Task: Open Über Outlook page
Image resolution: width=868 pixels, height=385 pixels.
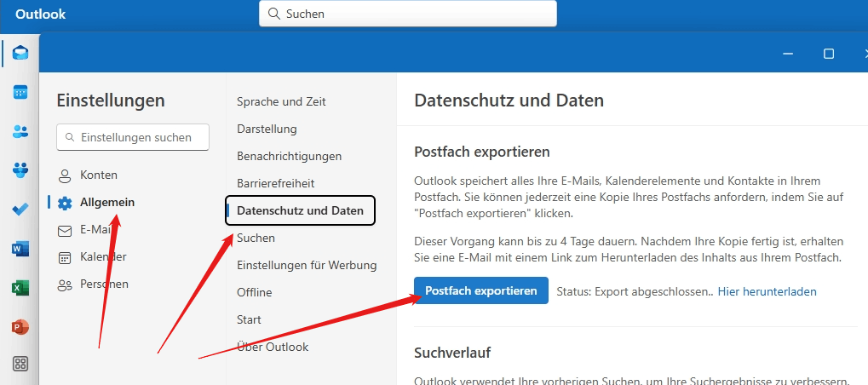Action: 273,347
